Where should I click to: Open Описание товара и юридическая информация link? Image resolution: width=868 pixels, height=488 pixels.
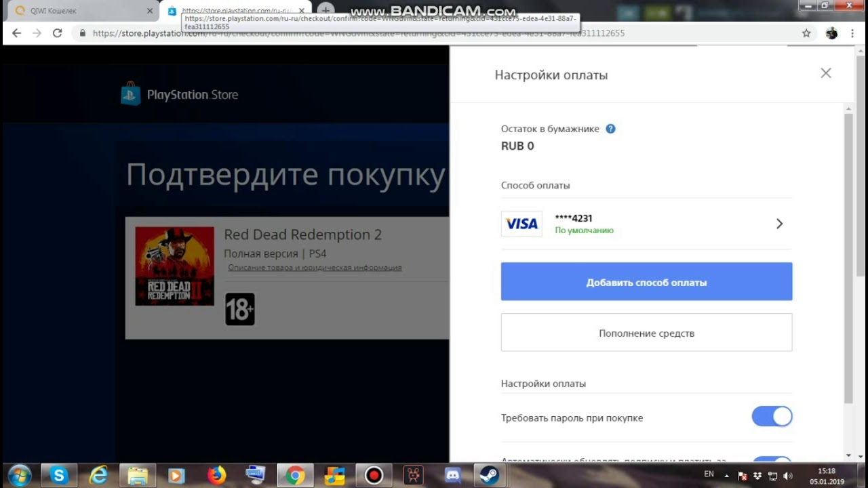click(315, 268)
